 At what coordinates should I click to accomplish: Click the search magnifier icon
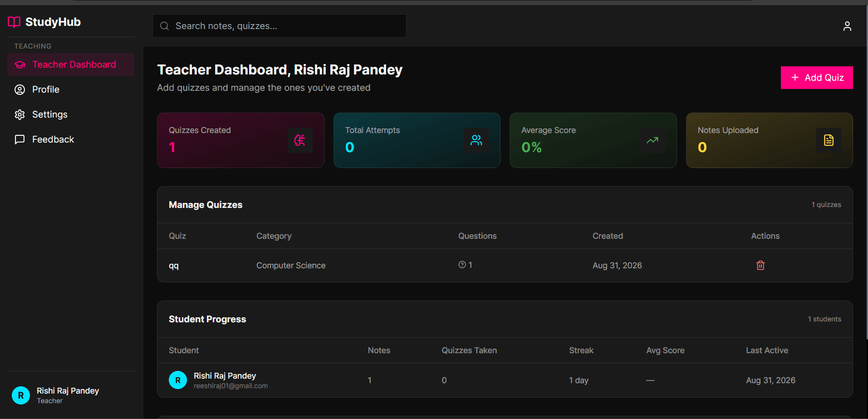[x=164, y=26]
